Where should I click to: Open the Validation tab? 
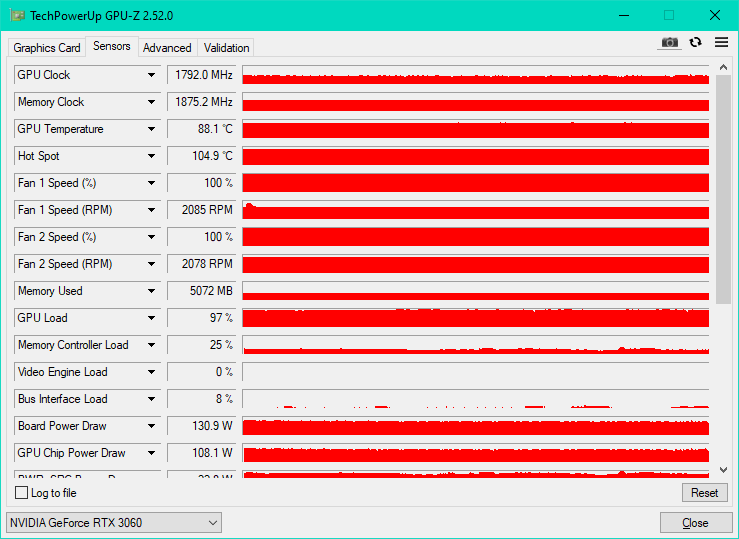tap(226, 48)
